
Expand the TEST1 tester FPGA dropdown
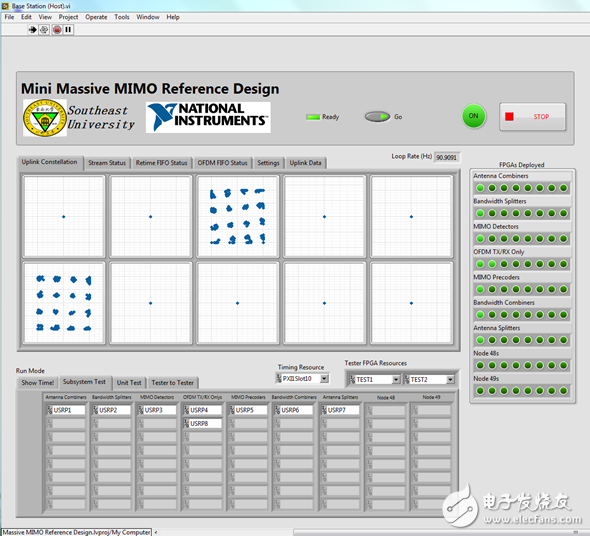pyautogui.click(x=396, y=379)
